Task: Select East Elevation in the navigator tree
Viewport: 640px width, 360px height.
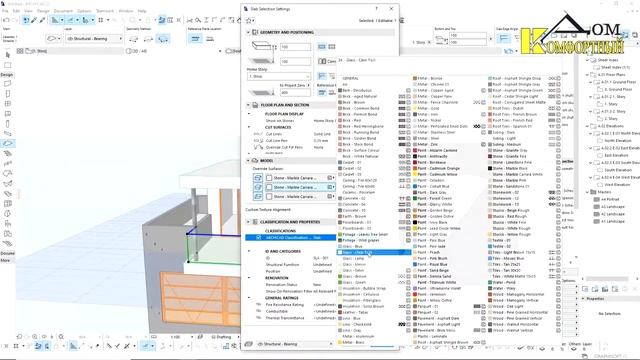Action: (616, 155)
